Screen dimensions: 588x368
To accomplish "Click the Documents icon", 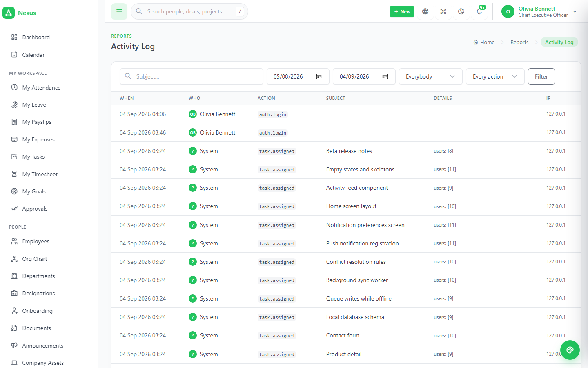I will point(14,328).
